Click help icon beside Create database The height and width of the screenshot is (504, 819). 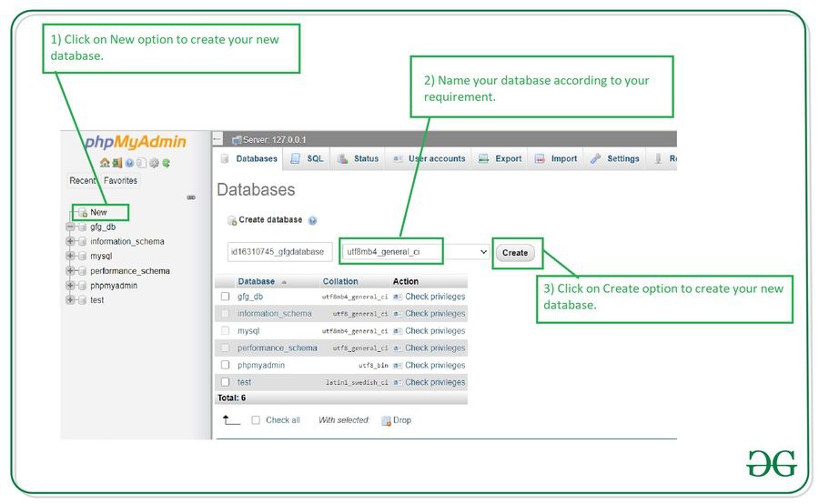312,220
